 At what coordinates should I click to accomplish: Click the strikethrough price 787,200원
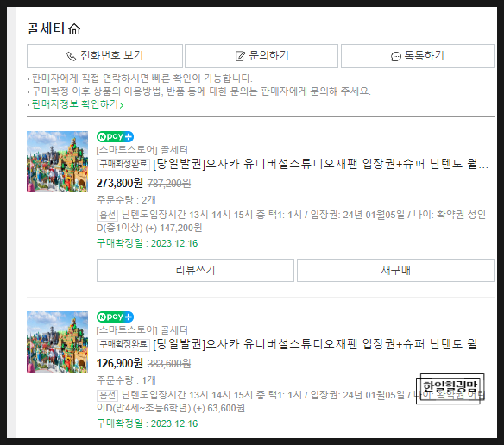(169, 184)
